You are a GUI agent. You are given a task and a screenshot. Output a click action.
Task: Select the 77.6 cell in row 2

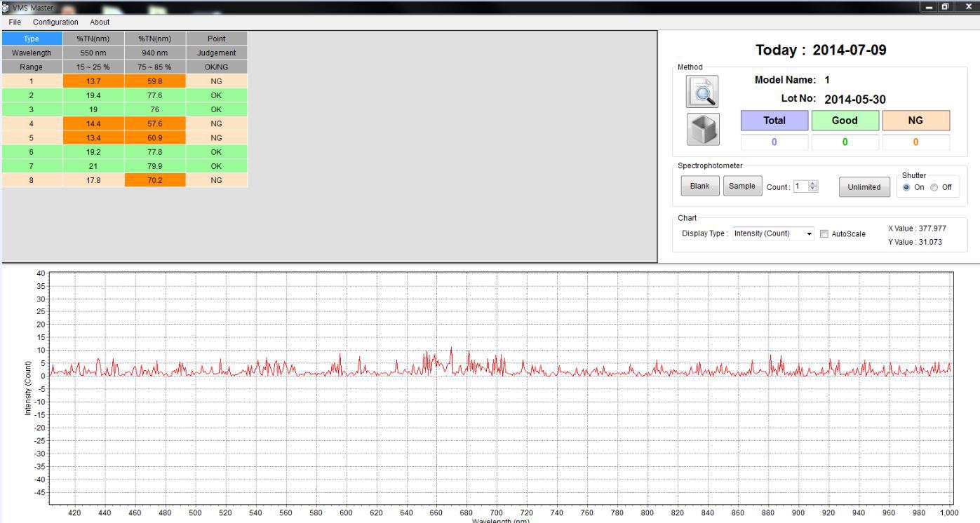[155, 95]
